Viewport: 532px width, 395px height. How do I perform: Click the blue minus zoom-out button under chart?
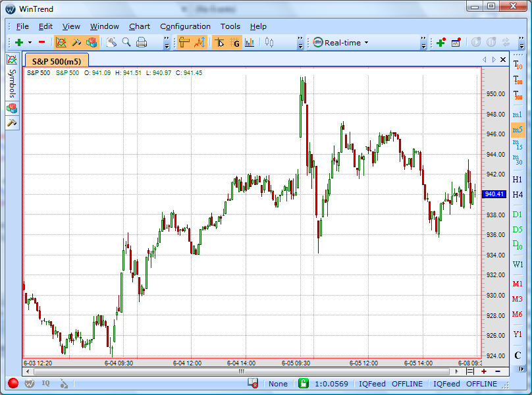[x=498, y=371]
